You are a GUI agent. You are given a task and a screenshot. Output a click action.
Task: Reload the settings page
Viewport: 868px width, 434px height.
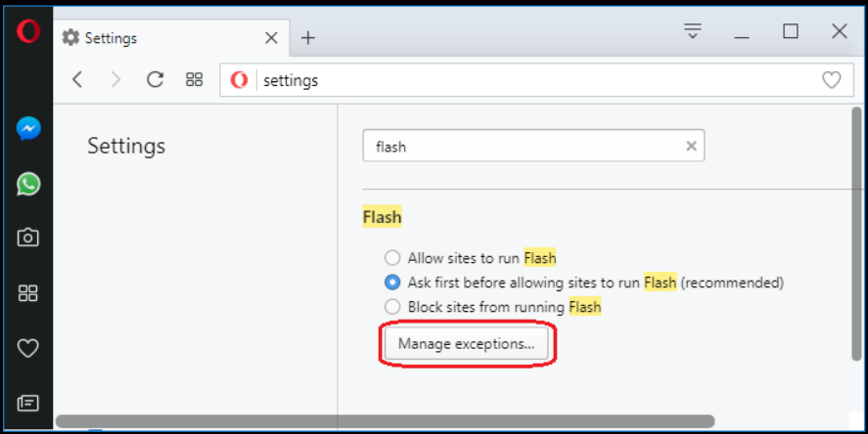coord(155,80)
